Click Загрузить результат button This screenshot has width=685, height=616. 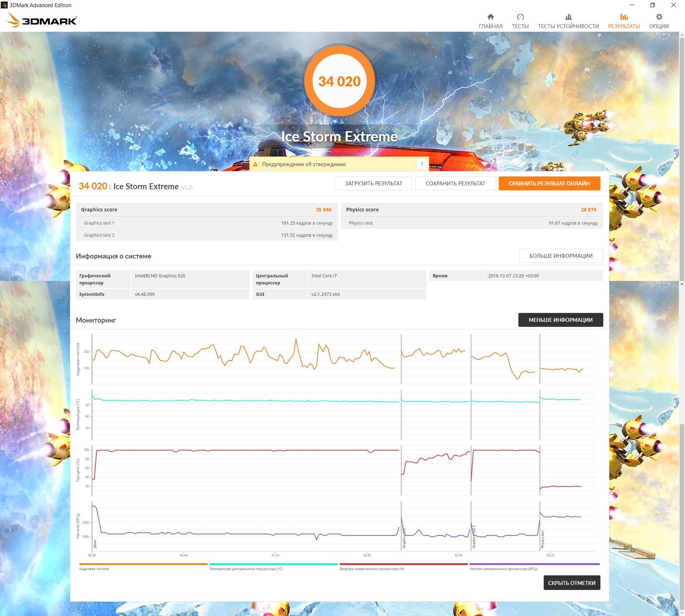point(373,183)
